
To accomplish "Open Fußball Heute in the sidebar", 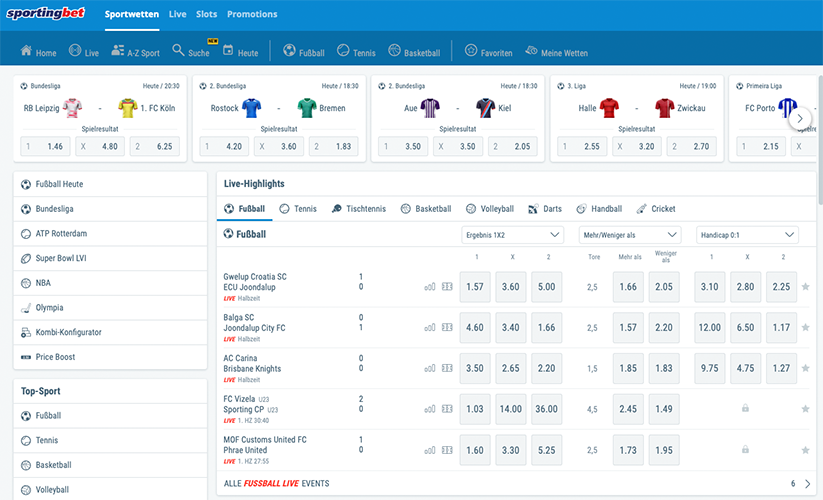I will [x=110, y=184].
